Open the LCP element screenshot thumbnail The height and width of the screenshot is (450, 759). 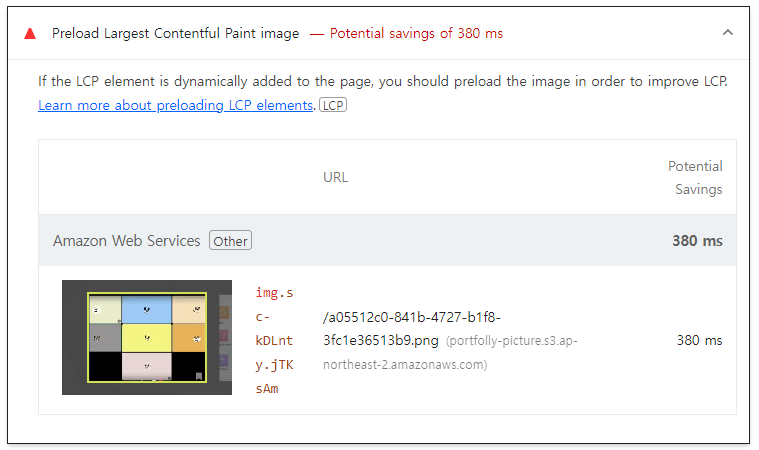coord(147,337)
